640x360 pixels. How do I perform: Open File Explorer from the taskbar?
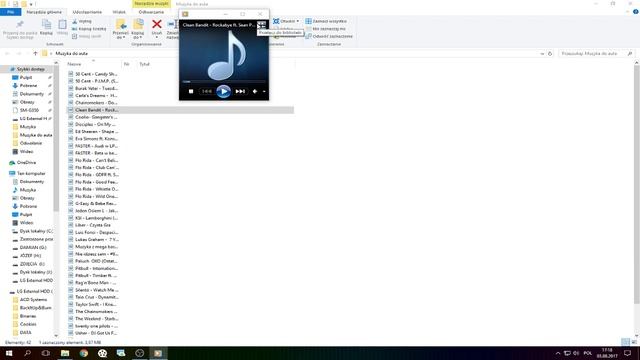[65, 353]
